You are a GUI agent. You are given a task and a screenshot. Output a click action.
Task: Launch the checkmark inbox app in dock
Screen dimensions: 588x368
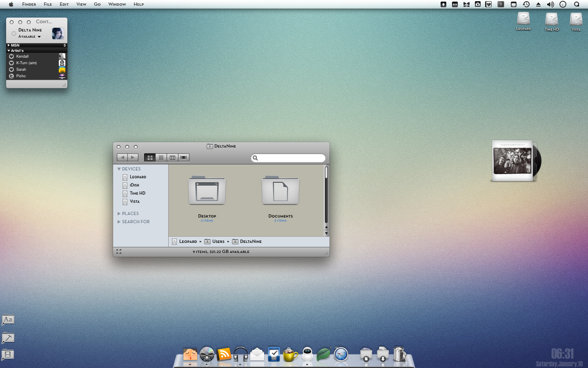pos(274,354)
